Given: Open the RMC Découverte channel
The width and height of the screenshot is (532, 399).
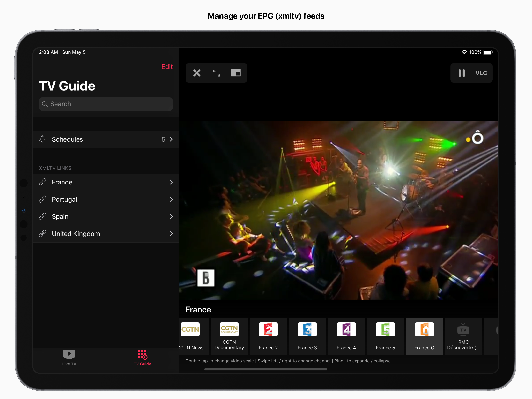Looking at the screenshot, I should coord(463,336).
